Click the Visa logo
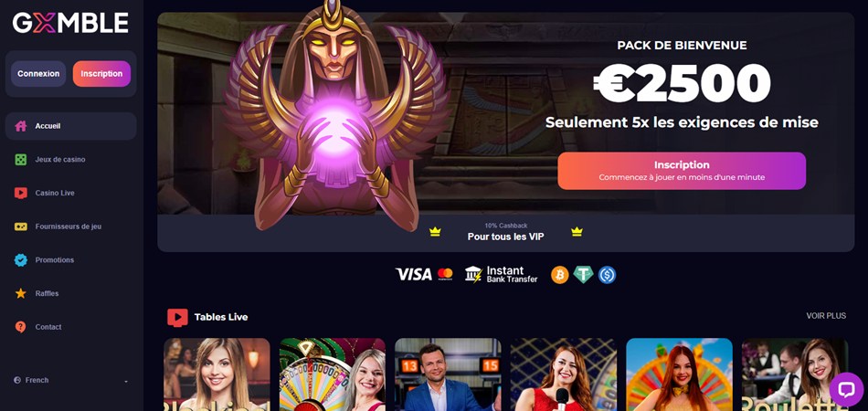 coord(414,274)
